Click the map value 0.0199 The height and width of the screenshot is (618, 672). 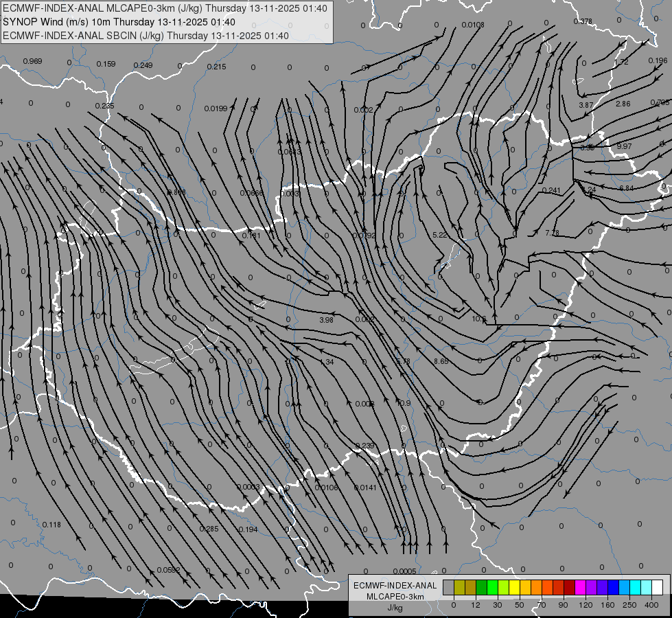216,108
